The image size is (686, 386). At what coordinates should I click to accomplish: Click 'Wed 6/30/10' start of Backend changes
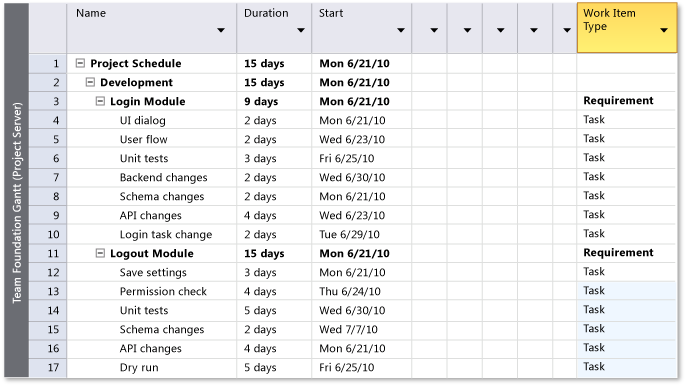(x=352, y=178)
